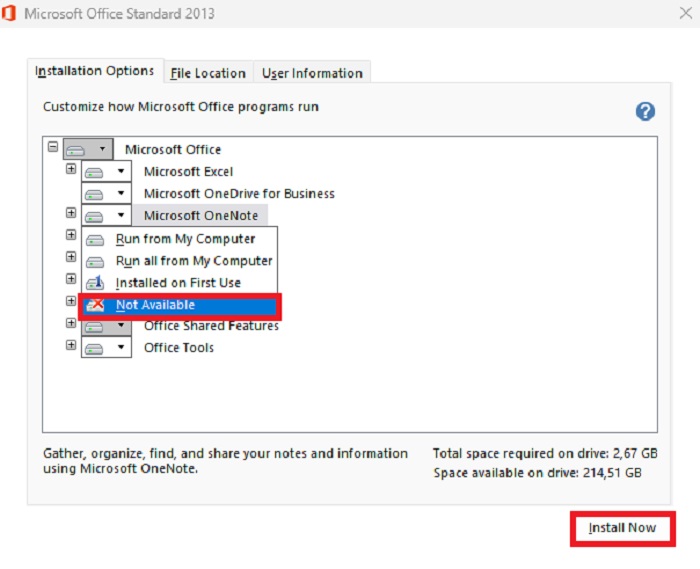Image resolution: width=700 pixels, height=569 pixels.
Task: Open the User Information tab
Action: (x=312, y=73)
